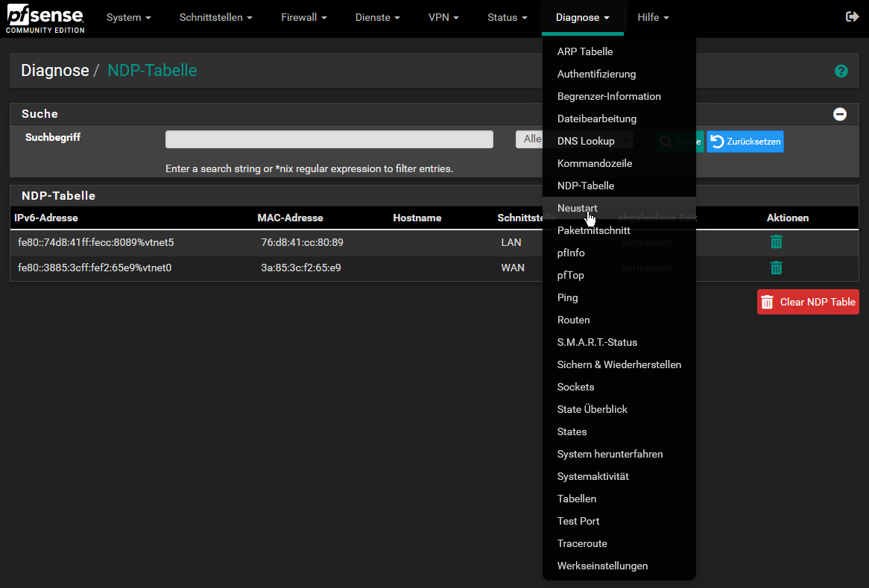Screen dimensions: 869x588
Task: Go to Werkseinstellungen in Diagnose menu
Action: tap(602, 566)
